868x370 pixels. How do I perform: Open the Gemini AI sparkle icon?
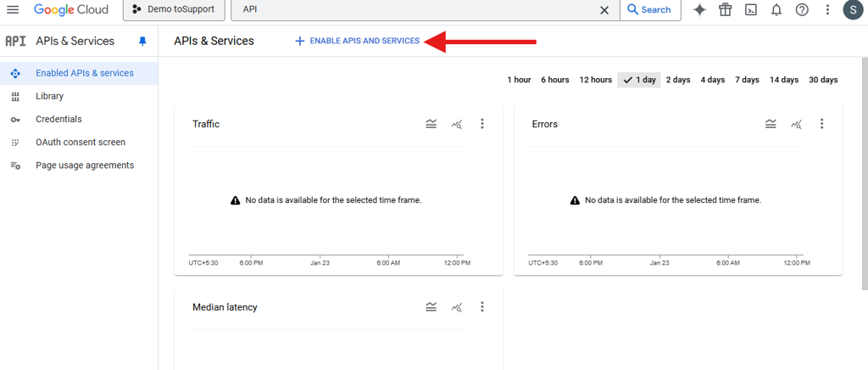699,10
